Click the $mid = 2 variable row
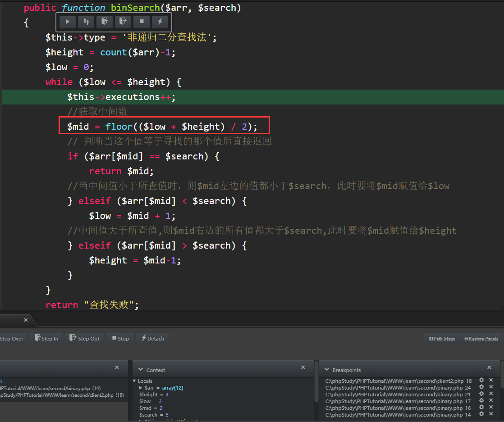 (151, 408)
